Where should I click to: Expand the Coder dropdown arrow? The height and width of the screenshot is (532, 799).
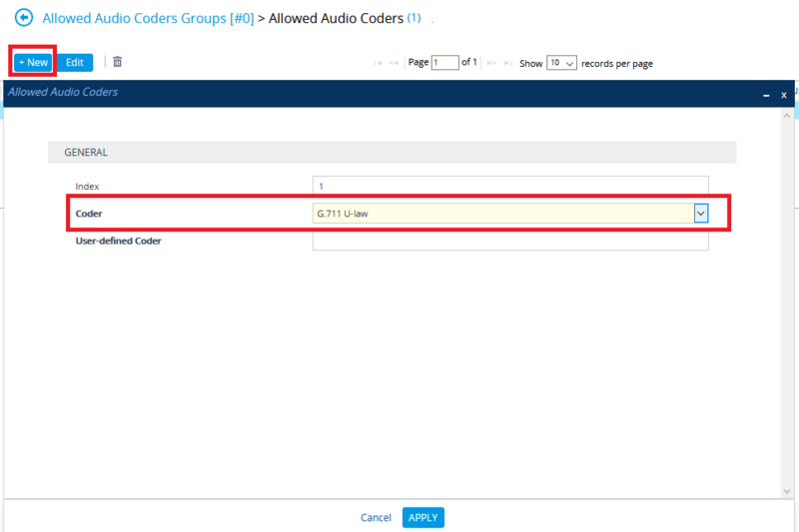click(701, 213)
